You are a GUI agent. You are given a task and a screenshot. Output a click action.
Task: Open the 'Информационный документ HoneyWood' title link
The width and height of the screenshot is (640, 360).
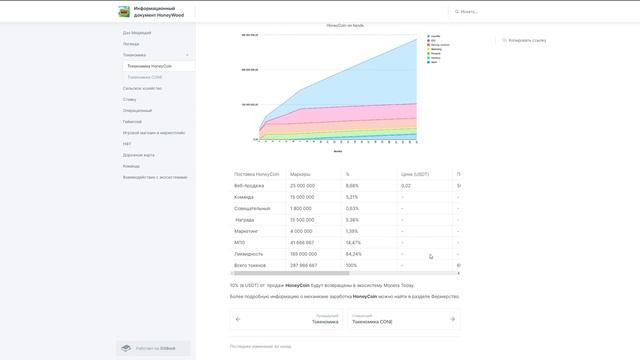pyautogui.click(x=159, y=12)
